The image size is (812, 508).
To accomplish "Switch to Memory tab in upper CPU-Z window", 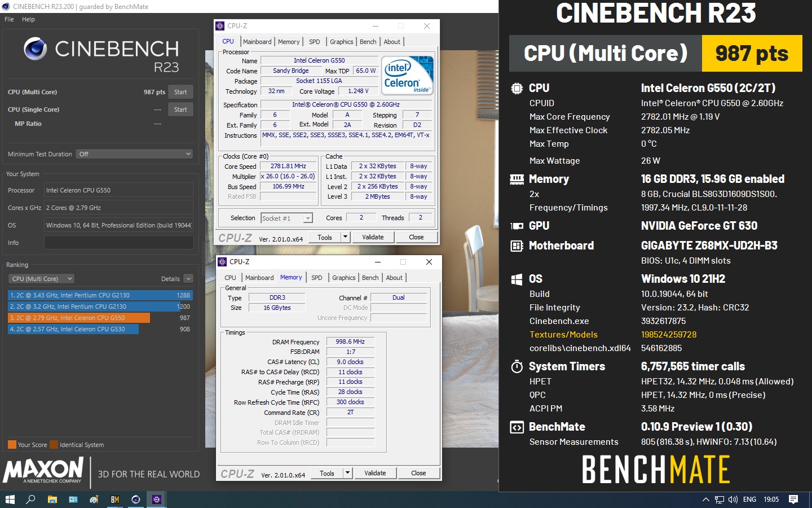I will click(289, 42).
